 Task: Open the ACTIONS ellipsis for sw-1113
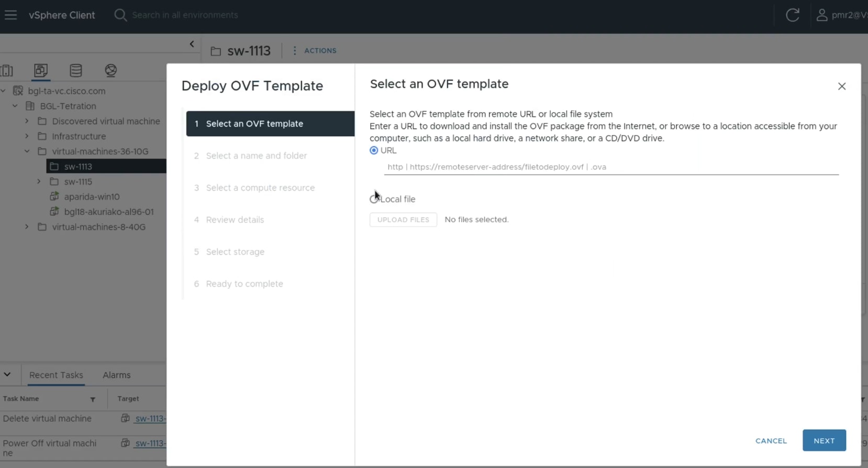tap(294, 50)
